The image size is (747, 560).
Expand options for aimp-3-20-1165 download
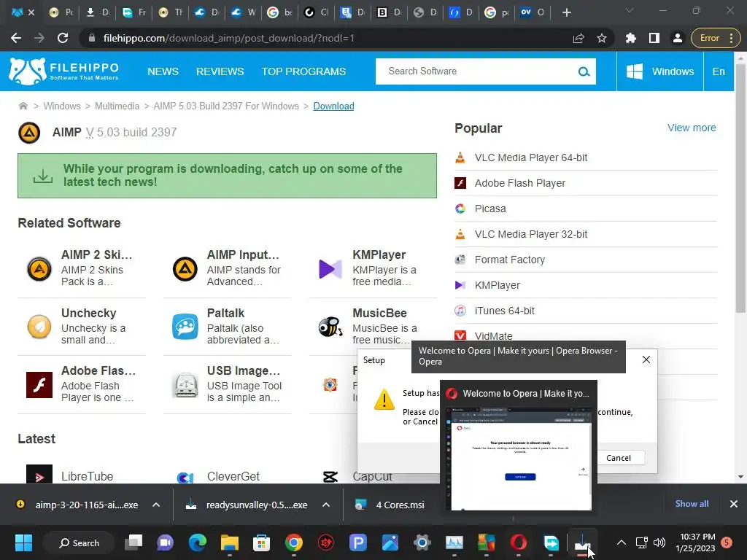pos(156,505)
